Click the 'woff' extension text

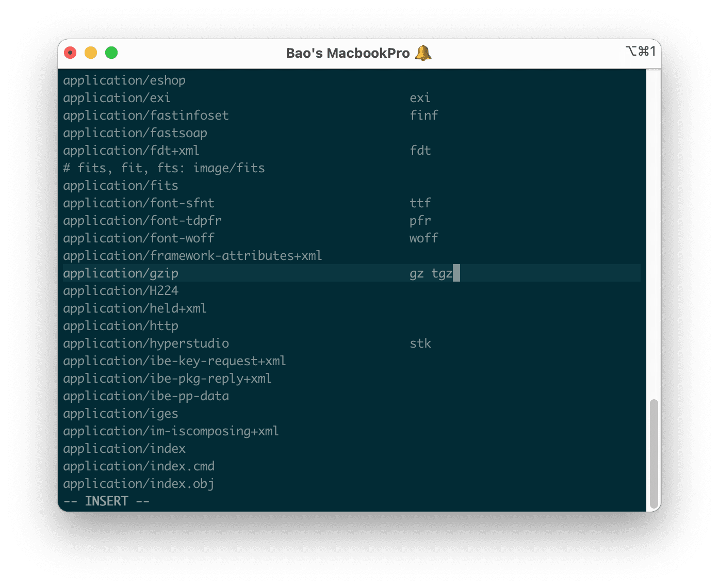(423, 238)
